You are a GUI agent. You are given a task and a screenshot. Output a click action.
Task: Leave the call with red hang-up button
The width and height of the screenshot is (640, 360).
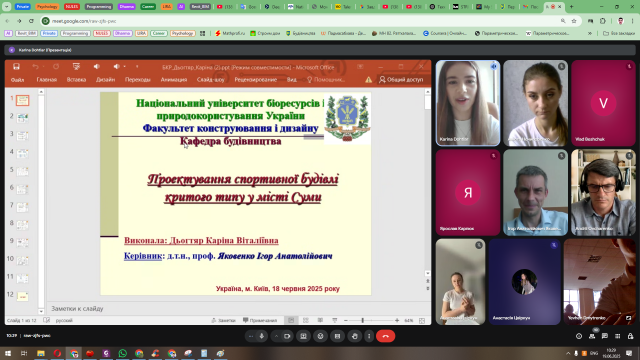coord(385,336)
